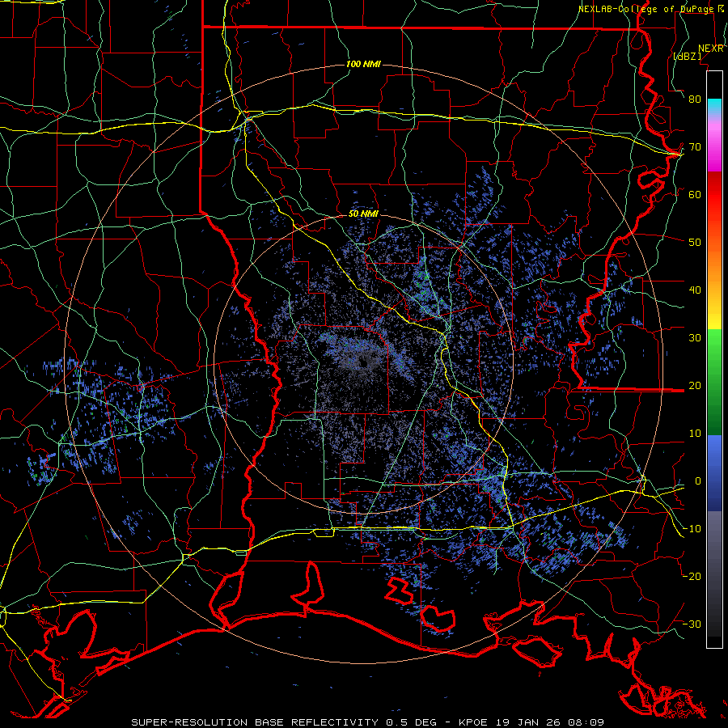Click the 40 value on the dBZ scale
Screen dimensions: 728x728
click(x=695, y=290)
